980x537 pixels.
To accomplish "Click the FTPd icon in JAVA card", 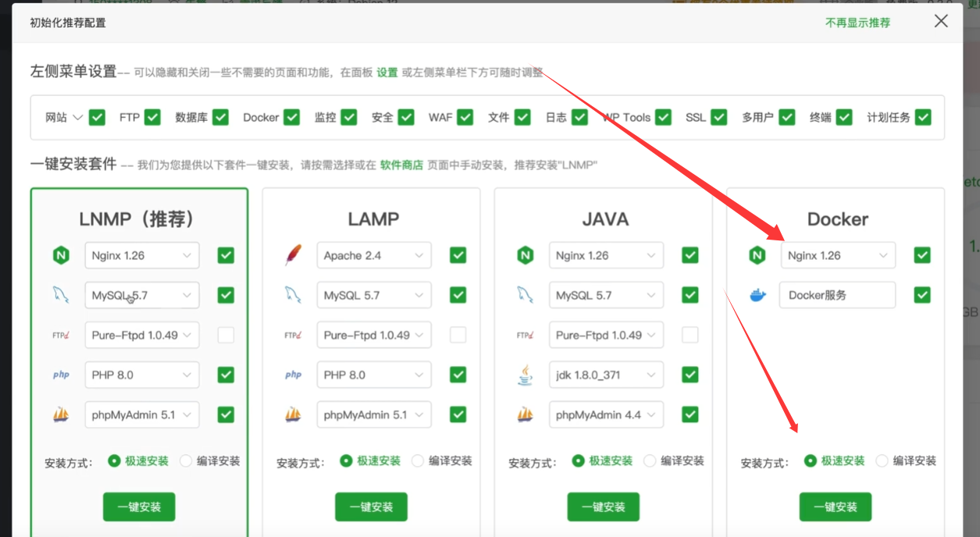I will (x=525, y=336).
